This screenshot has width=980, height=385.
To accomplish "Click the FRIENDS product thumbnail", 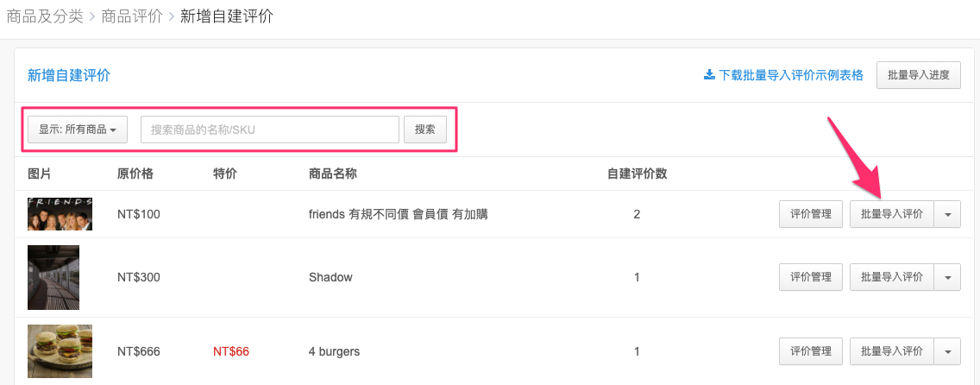I will (x=60, y=214).
